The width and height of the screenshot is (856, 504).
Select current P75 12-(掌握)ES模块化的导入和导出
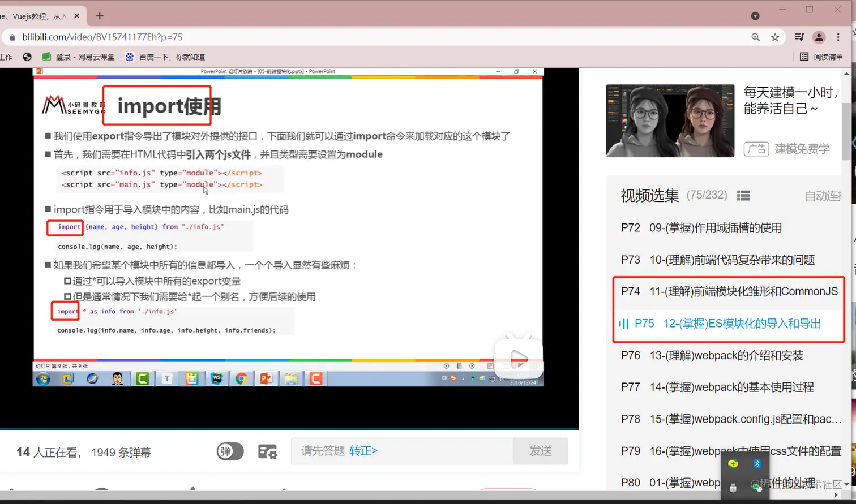point(729,324)
